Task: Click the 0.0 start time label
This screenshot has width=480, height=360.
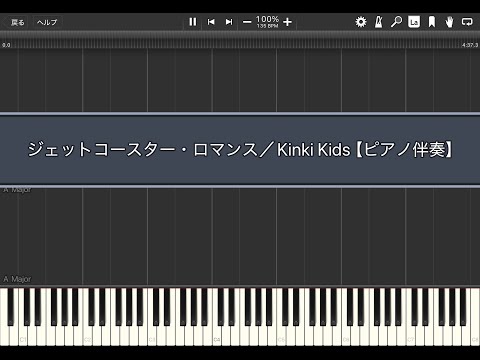Action: click(x=6, y=45)
